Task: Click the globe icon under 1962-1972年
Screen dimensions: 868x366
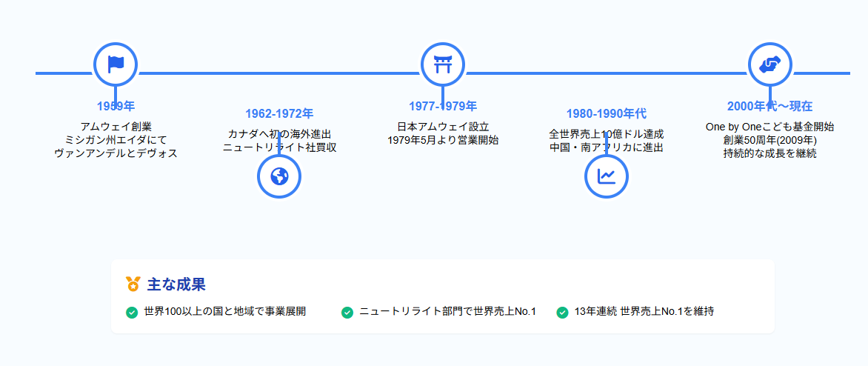Action: pos(279,176)
